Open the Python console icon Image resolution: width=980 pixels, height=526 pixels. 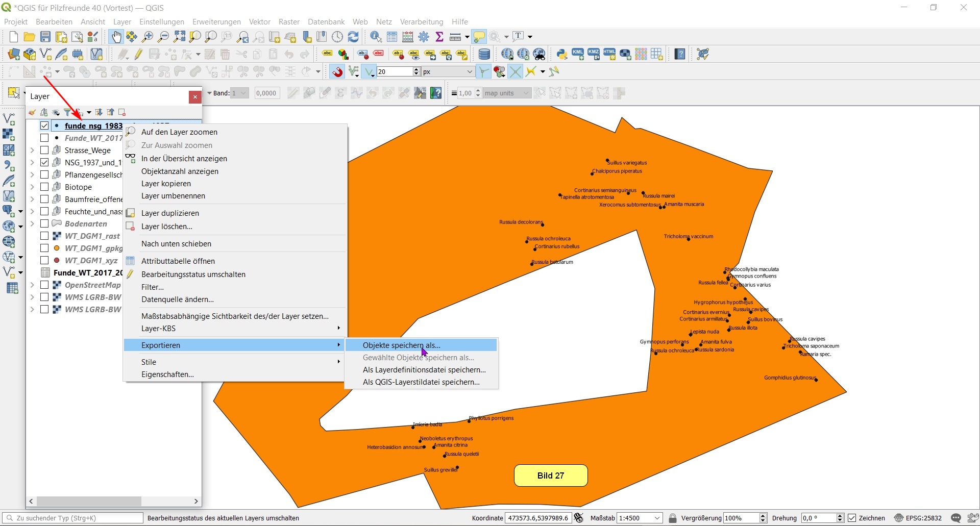pyautogui.click(x=562, y=54)
